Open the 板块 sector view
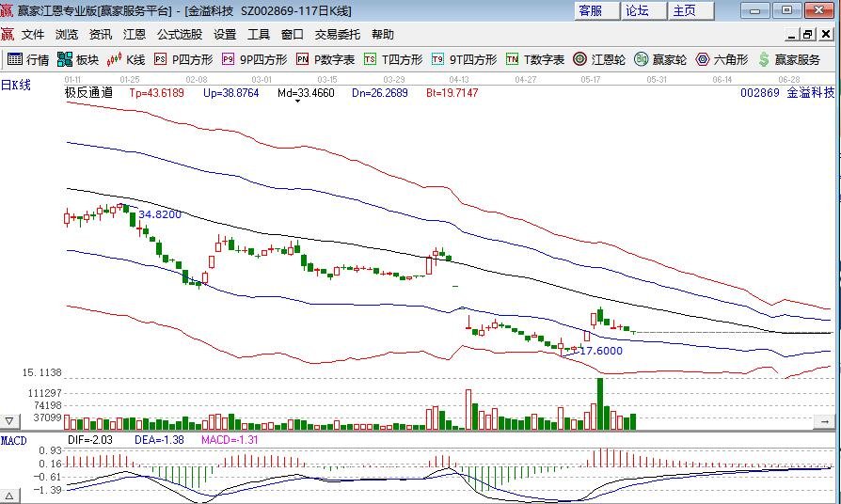 pyautogui.click(x=78, y=59)
